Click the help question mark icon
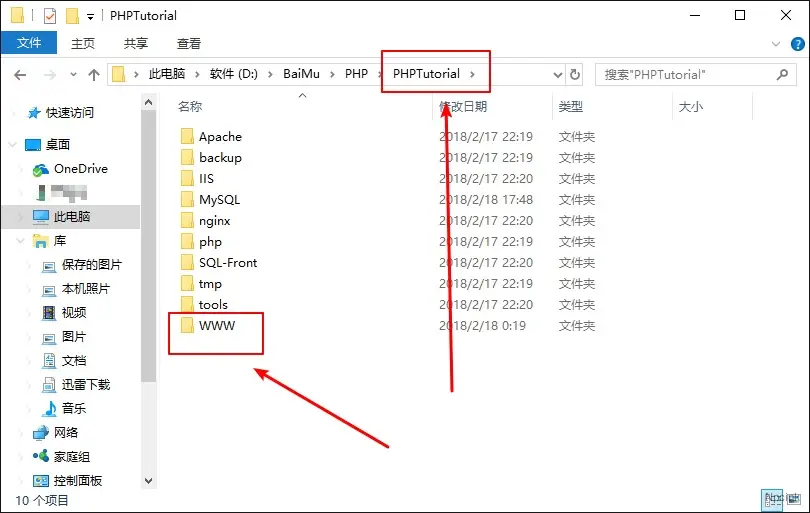This screenshot has height=513, width=810. 796,44
